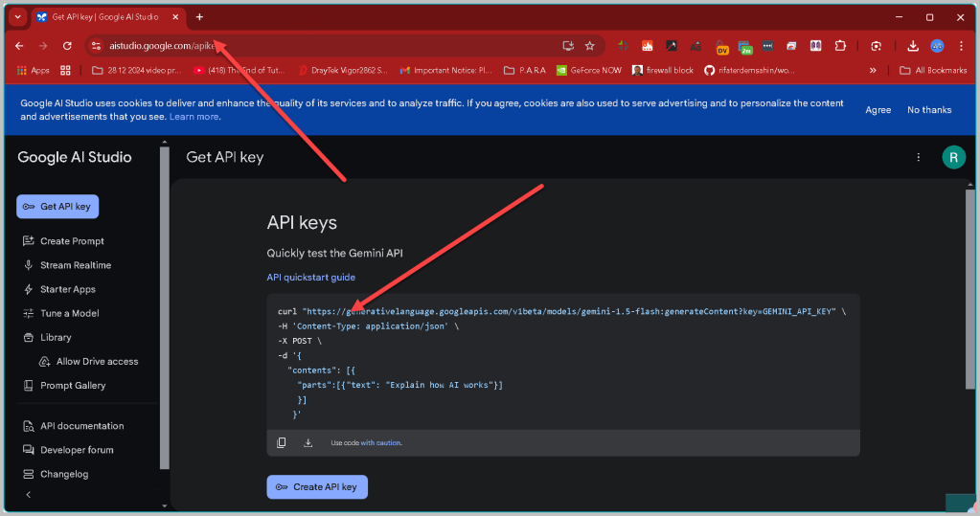
Task: Click the sidebar scrollbar
Action: (165, 307)
